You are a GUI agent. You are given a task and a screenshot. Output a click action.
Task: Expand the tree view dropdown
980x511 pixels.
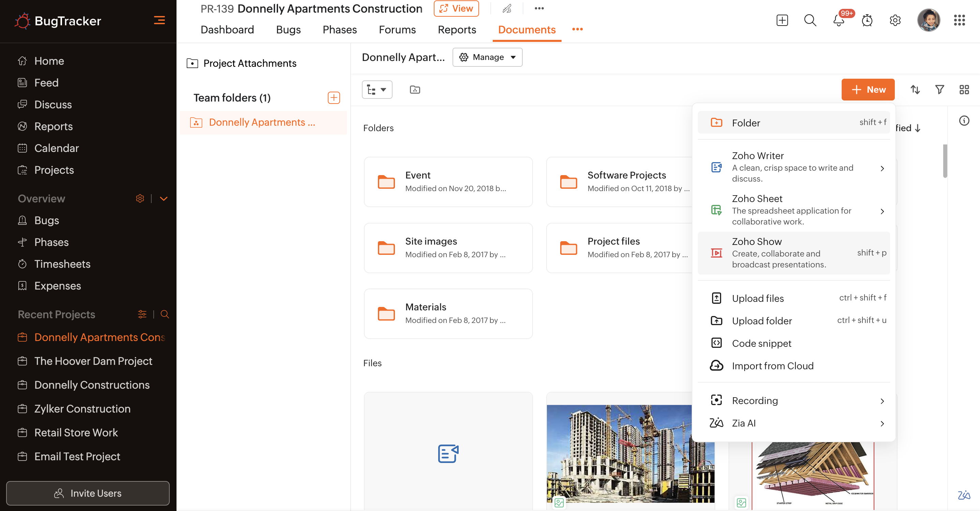coord(377,90)
